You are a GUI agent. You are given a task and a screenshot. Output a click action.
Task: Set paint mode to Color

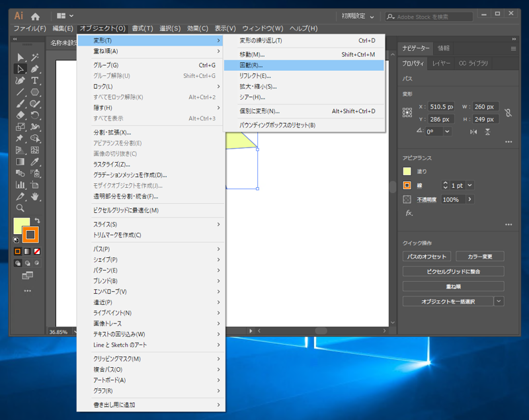click(x=18, y=251)
